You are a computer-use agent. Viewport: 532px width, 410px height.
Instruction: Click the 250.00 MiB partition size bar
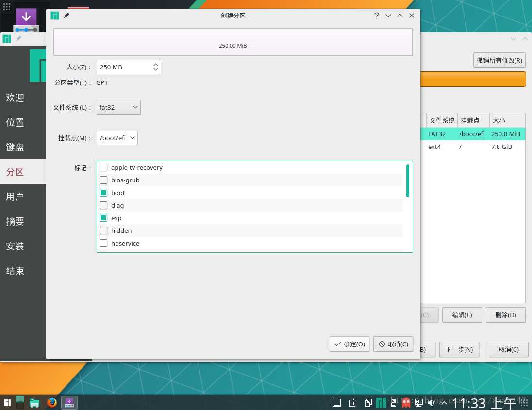click(233, 42)
